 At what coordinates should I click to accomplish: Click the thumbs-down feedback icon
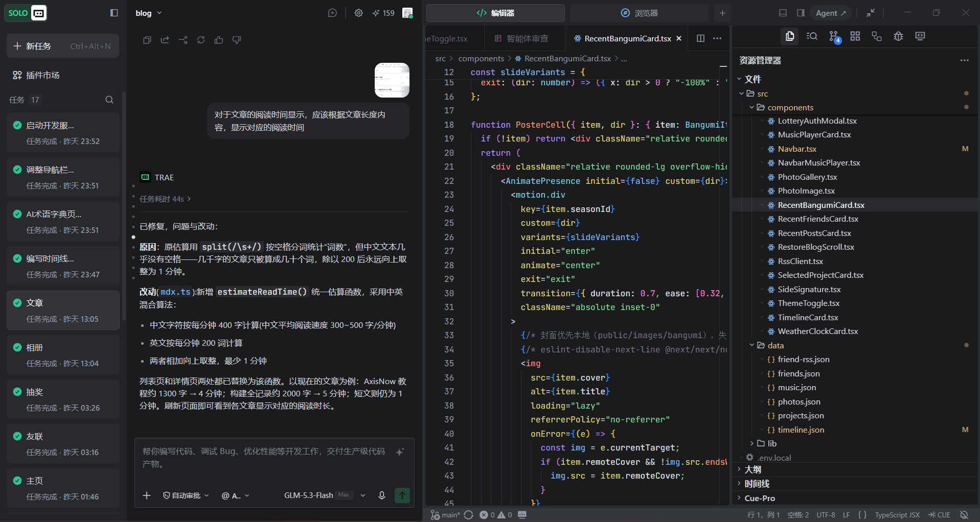pyautogui.click(x=237, y=40)
